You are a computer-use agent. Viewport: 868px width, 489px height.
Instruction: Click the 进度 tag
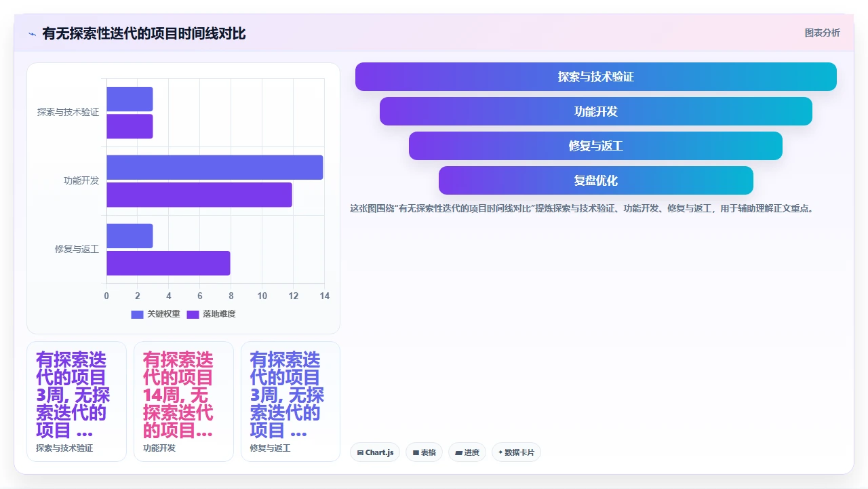click(x=467, y=452)
